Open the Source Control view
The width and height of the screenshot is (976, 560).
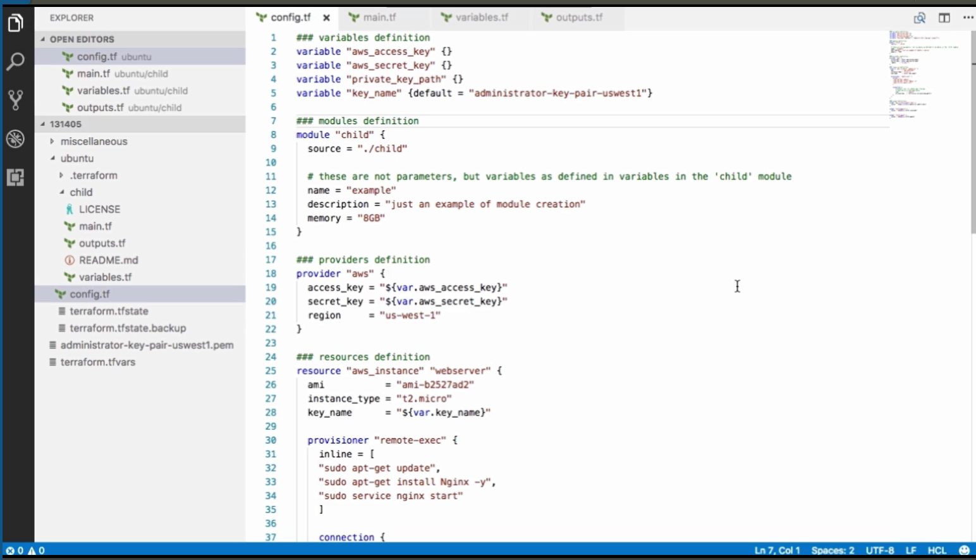tap(16, 100)
